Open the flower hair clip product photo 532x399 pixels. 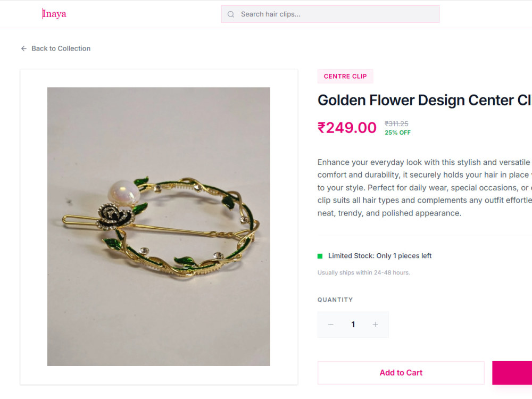159,227
